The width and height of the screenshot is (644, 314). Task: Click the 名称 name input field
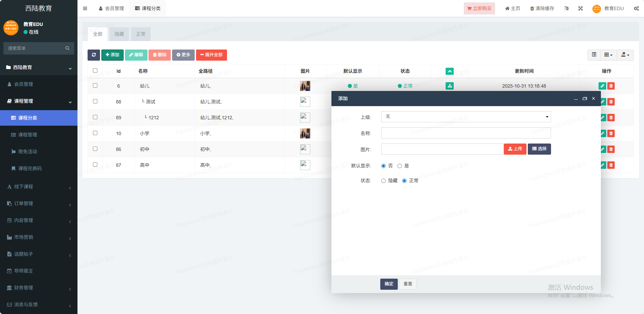(466, 133)
